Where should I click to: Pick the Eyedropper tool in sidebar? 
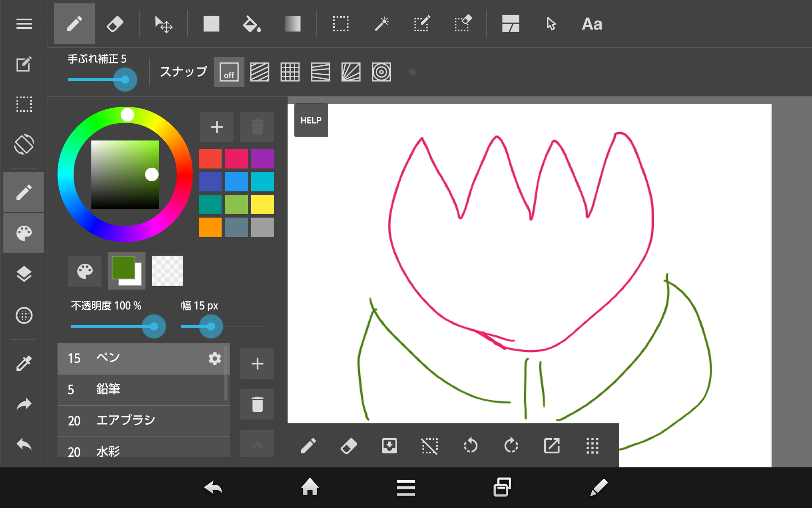[x=24, y=363]
